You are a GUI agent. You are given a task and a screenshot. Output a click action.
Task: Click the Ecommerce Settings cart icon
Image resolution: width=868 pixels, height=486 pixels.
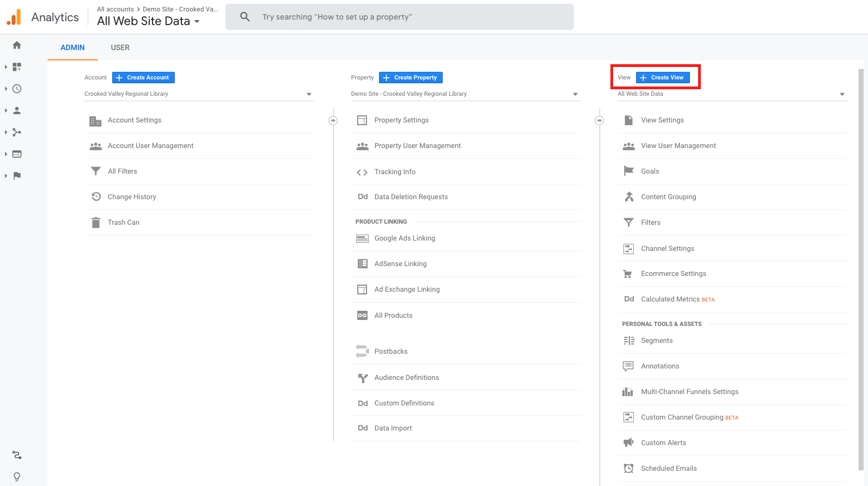click(628, 274)
